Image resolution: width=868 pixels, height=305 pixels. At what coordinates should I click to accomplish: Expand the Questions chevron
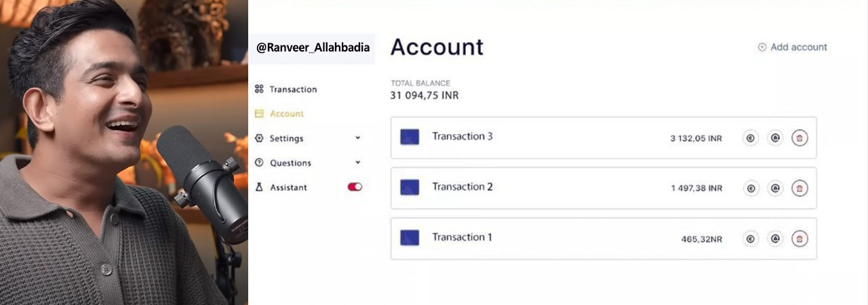point(358,163)
